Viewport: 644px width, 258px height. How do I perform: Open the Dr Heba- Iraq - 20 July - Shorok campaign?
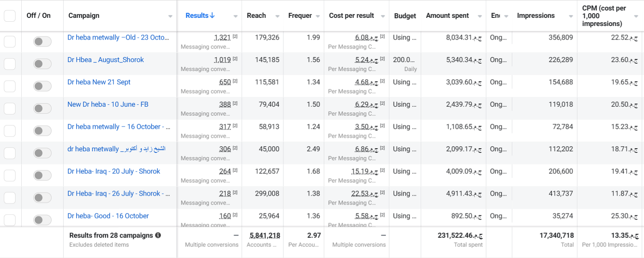114,171
